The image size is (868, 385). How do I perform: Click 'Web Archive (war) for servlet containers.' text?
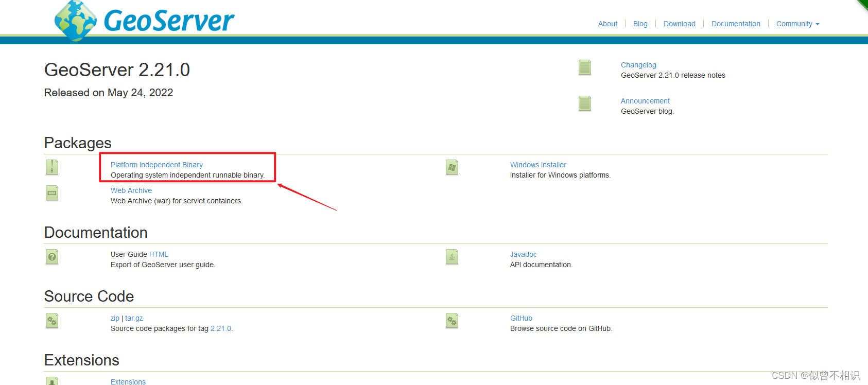tap(177, 201)
